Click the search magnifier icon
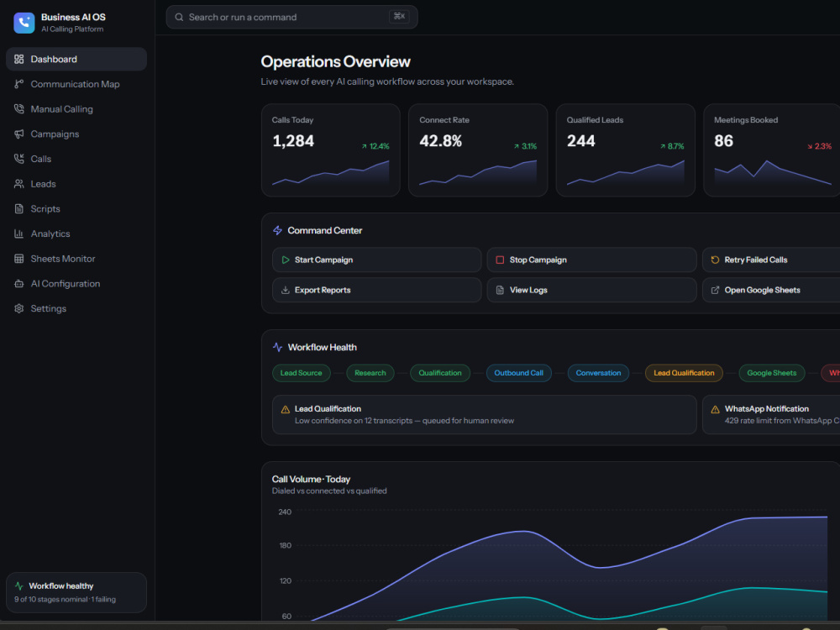This screenshot has width=840, height=630. coord(179,17)
